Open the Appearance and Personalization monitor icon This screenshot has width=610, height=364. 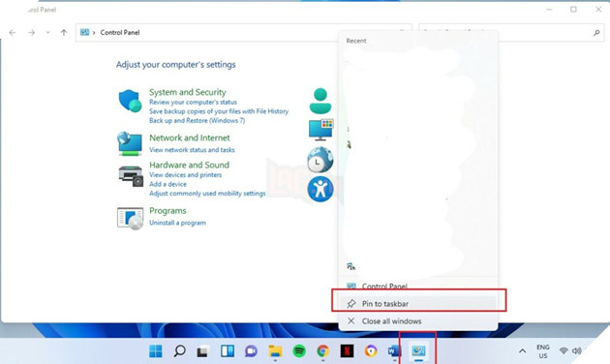pyautogui.click(x=320, y=130)
